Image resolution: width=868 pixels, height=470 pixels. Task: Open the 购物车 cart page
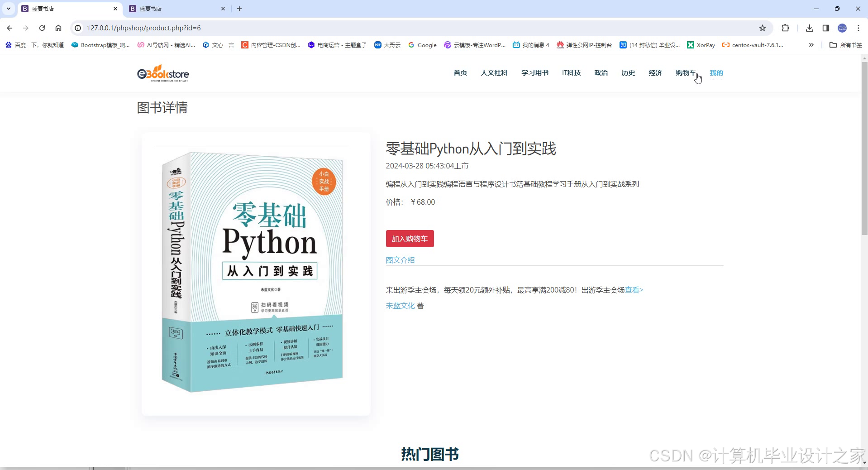(x=686, y=73)
